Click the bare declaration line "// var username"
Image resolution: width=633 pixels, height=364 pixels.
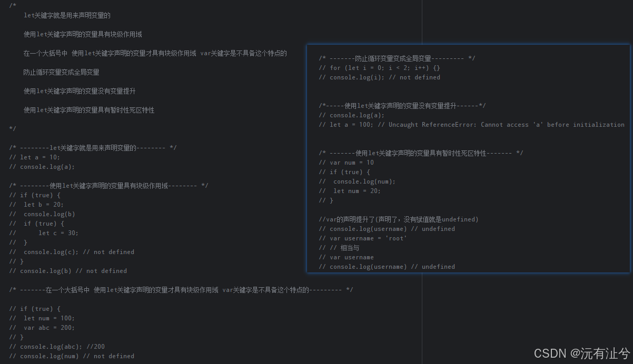346,257
